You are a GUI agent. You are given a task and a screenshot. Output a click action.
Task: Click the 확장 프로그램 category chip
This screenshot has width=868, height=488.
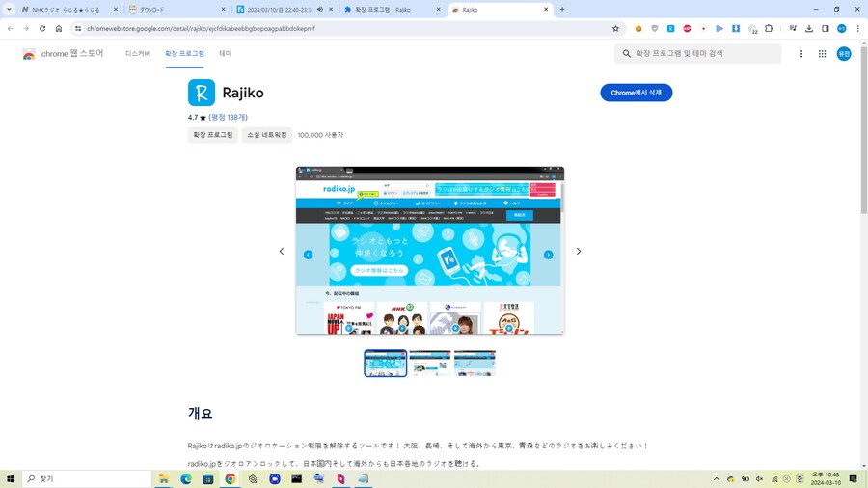tap(213, 135)
